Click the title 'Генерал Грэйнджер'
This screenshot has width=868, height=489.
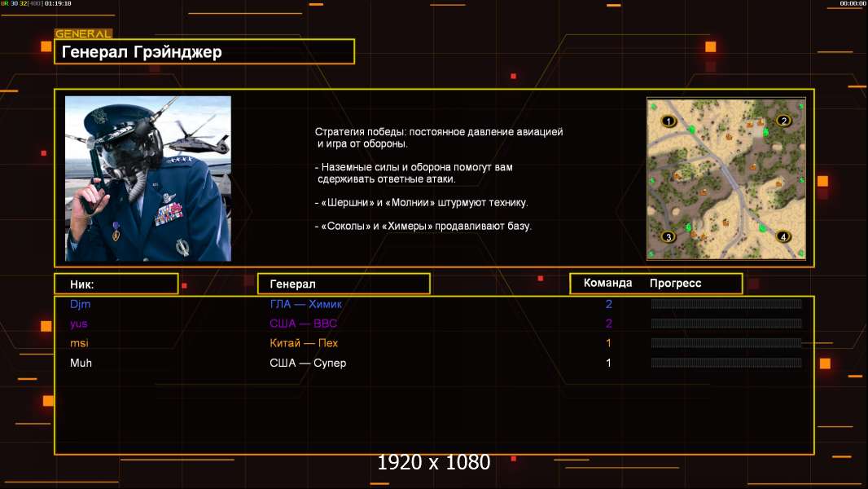(142, 52)
